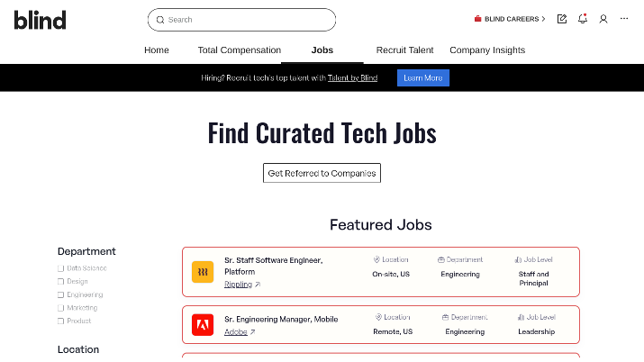Click Get Referred to Companies button

pyautogui.click(x=322, y=173)
